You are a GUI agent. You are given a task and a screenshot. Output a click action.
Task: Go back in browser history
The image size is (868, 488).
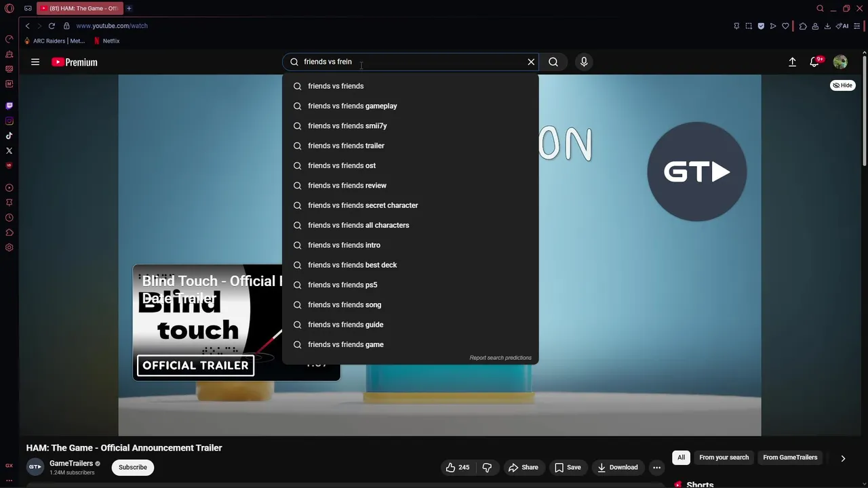coord(27,26)
